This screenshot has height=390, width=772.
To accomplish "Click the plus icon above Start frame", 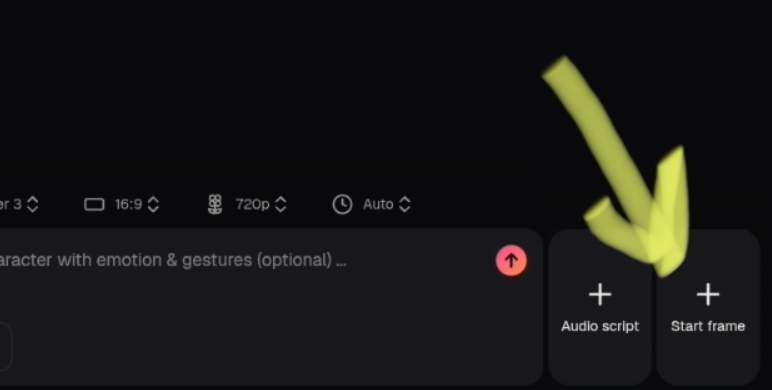I will point(708,294).
